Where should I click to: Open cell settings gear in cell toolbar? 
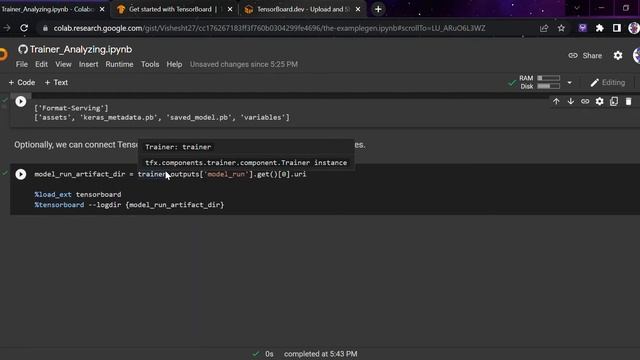(599, 101)
